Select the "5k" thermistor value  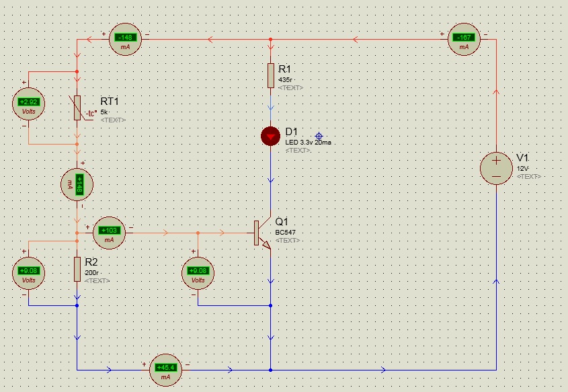click(105, 112)
